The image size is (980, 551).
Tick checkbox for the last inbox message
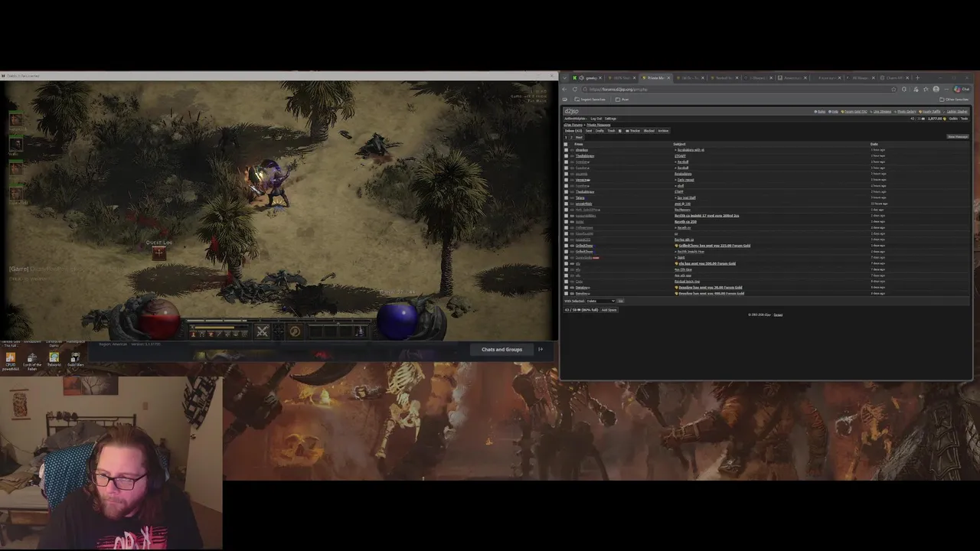(x=566, y=293)
